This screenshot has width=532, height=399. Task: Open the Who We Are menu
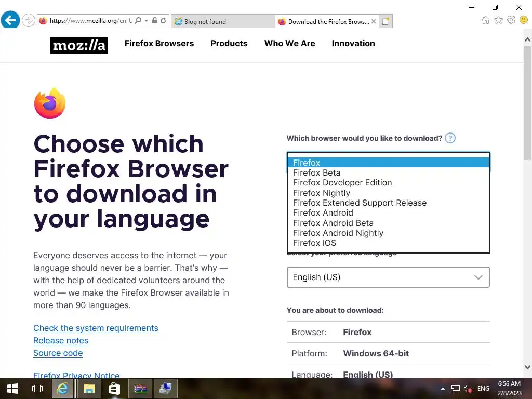[290, 44]
